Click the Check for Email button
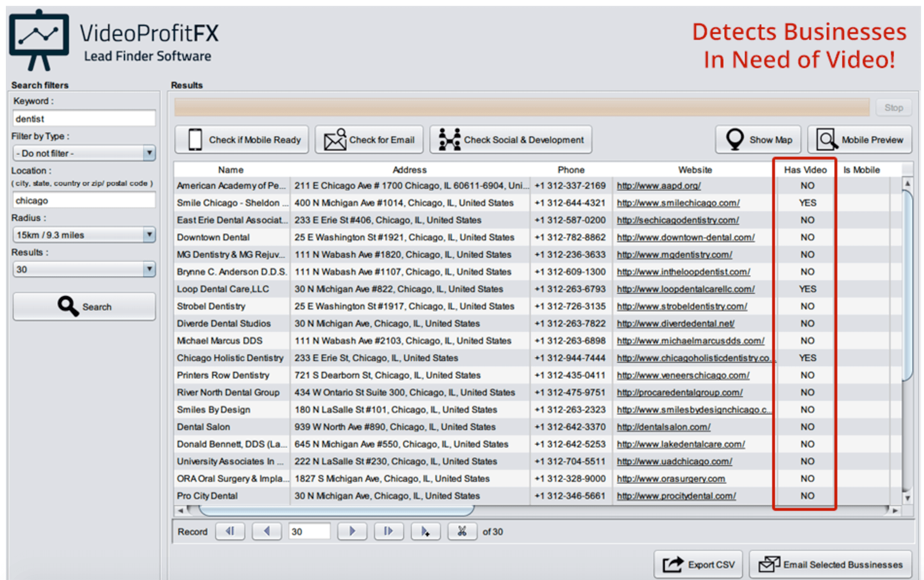This screenshot has height=580, width=924. (369, 140)
